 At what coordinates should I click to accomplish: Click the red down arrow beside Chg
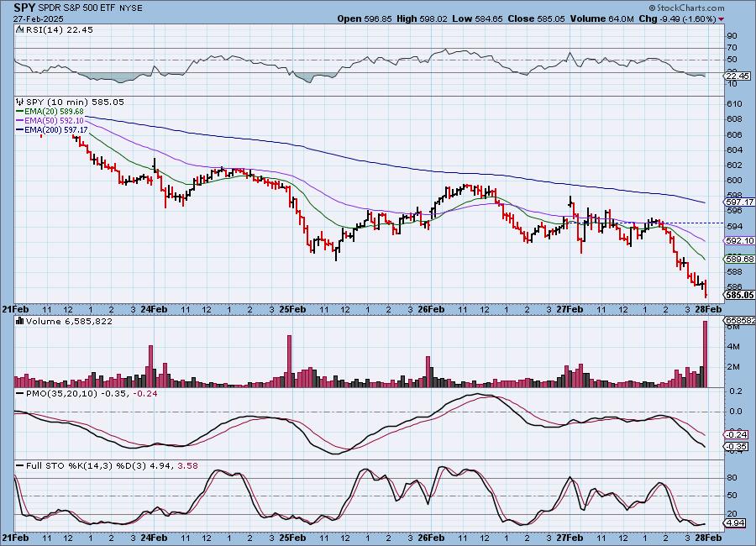click(x=722, y=19)
